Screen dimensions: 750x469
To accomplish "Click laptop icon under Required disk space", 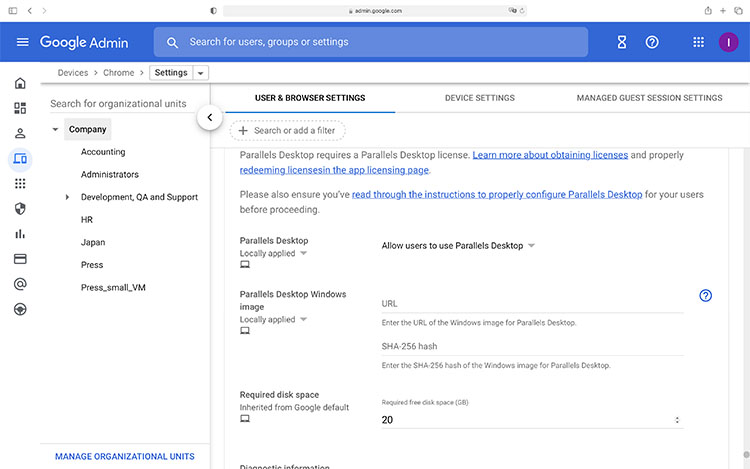I will (245, 418).
